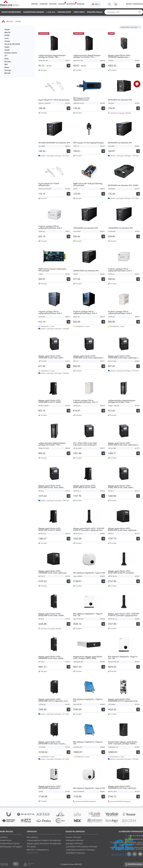Screen dimensions: 143x868
Task: Open the language selector with Georgian flag
Action: [96, 4]
